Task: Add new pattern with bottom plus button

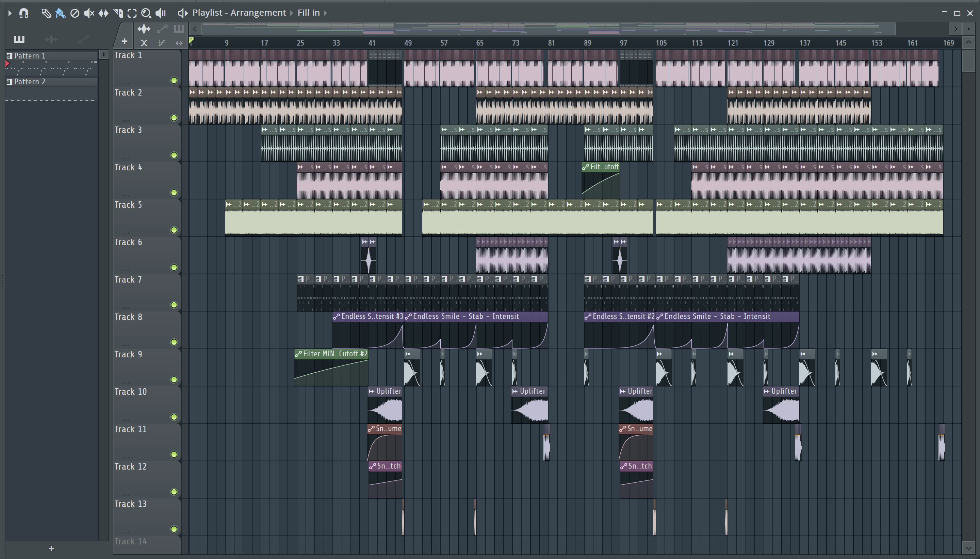Action: pyautogui.click(x=51, y=548)
